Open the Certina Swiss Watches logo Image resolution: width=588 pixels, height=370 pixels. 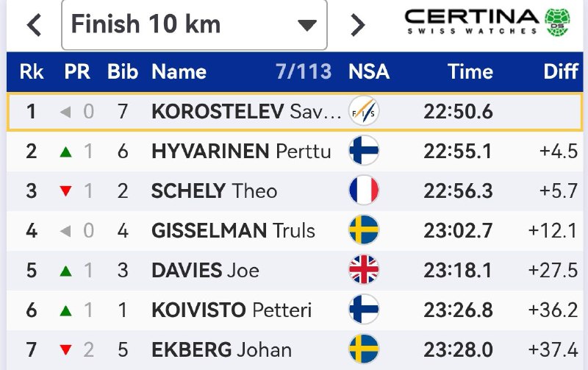tap(487, 22)
